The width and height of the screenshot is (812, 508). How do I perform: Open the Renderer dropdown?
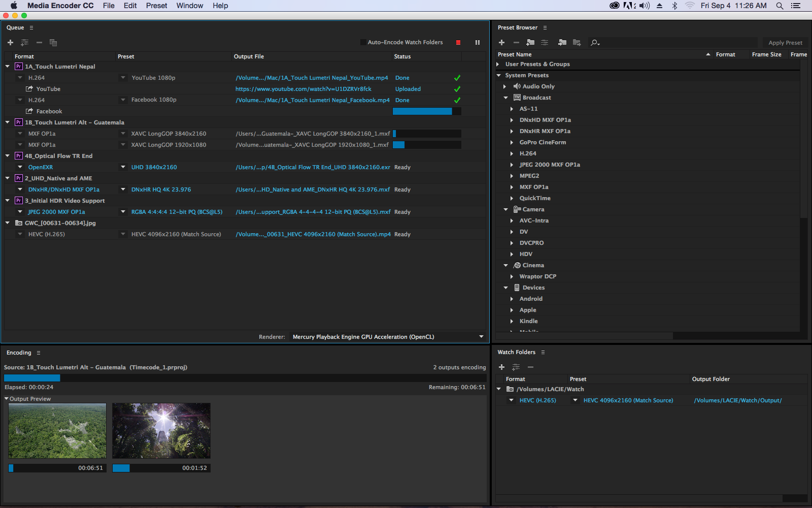pos(388,337)
